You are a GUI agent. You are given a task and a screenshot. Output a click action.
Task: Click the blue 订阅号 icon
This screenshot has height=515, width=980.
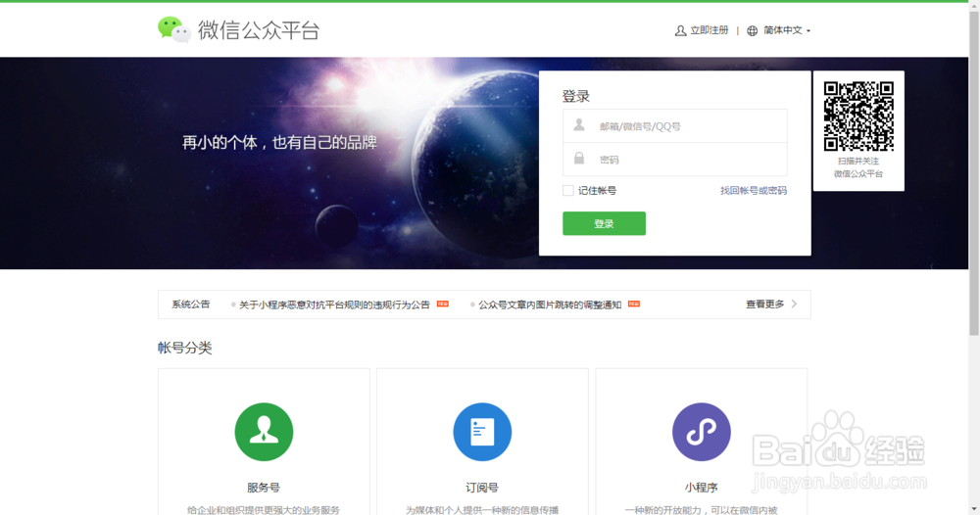[x=482, y=432]
